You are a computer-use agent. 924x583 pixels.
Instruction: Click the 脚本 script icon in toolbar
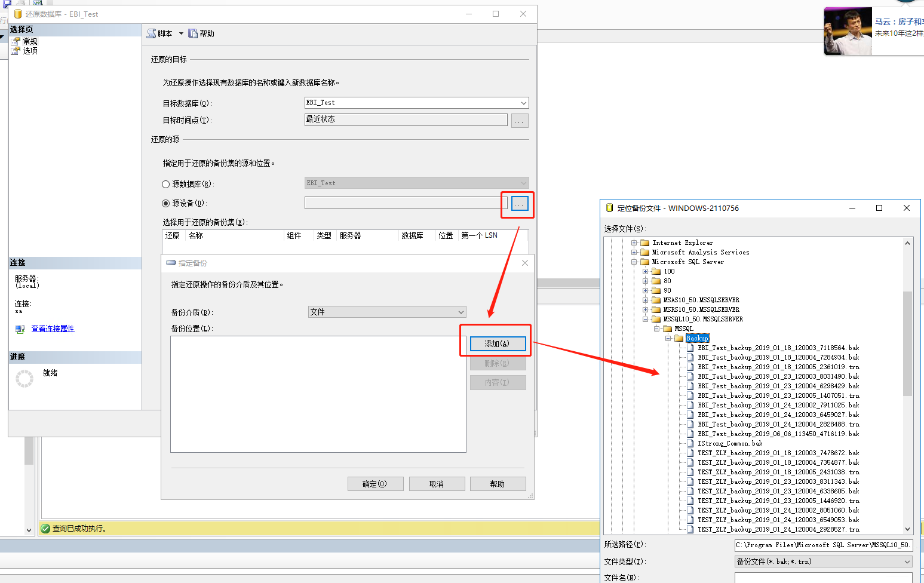tap(152, 33)
